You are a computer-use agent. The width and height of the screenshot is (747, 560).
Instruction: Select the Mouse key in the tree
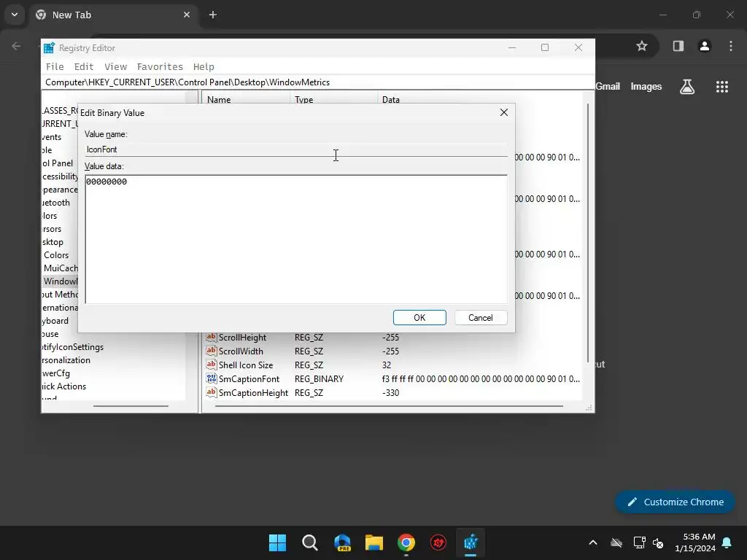(x=50, y=334)
